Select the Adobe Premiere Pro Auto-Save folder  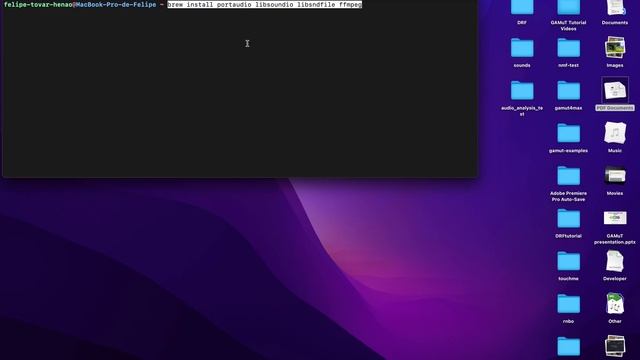pyautogui.click(x=569, y=176)
